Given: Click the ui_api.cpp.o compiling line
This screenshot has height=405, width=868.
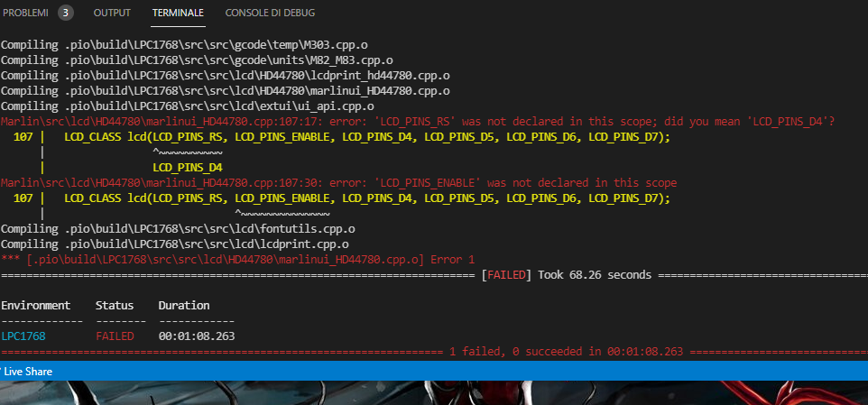Looking at the screenshot, I should tap(188, 106).
